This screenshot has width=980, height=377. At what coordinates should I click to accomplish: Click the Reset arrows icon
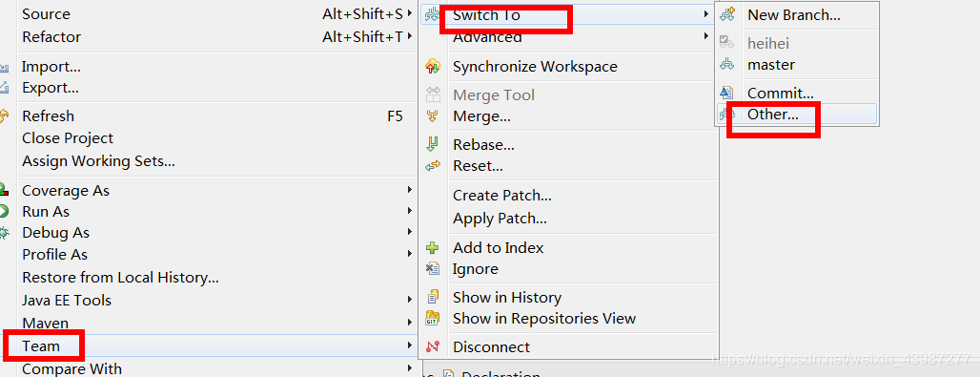tap(433, 166)
